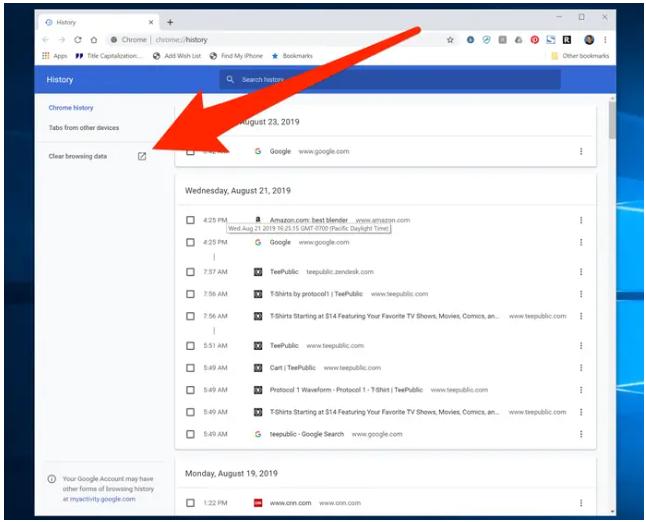Click the "teepublic.zendesk.com" domain text

click(340, 272)
